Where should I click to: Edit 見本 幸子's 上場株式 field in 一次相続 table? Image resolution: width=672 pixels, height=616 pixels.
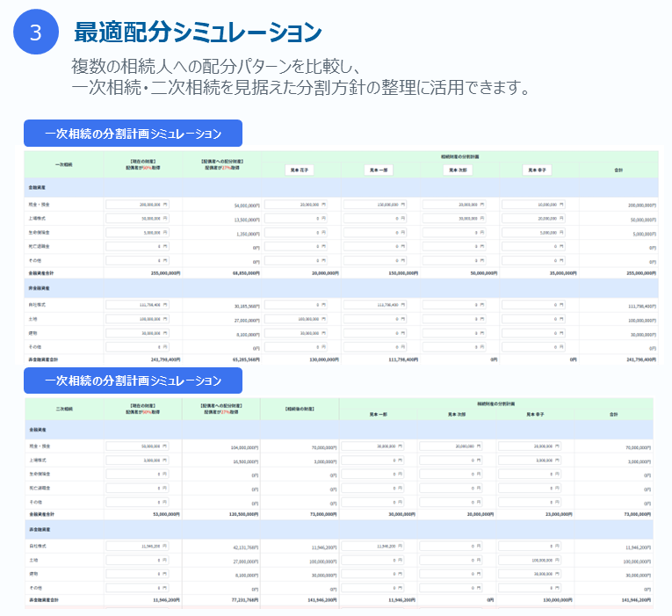click(533, 219)
